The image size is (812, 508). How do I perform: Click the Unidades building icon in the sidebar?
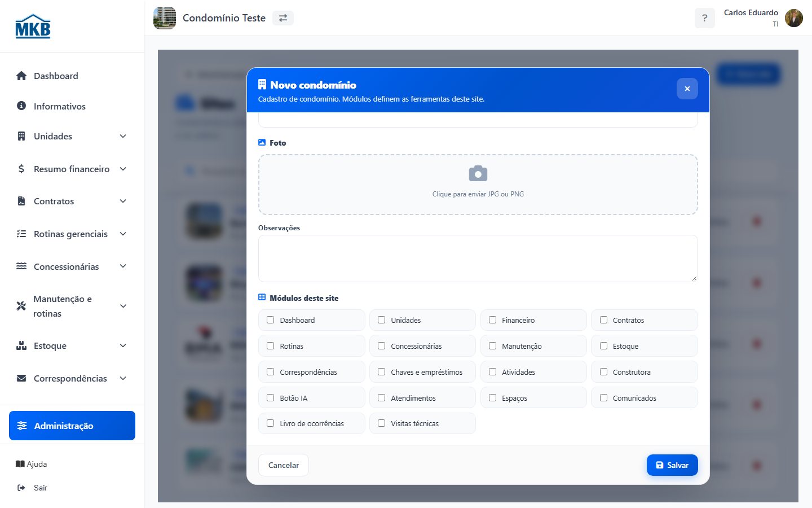click(21, 136)
